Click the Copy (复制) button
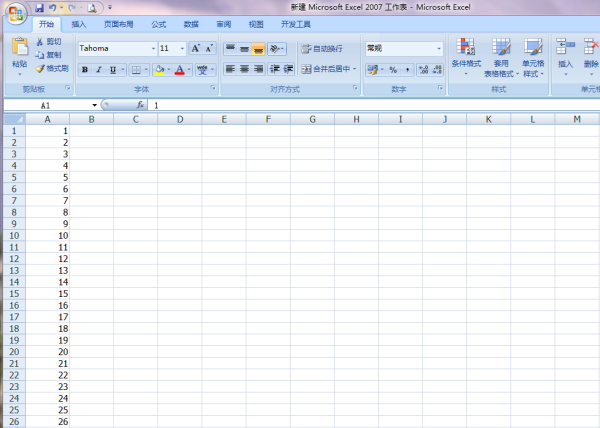 click(x=51, y=55)
